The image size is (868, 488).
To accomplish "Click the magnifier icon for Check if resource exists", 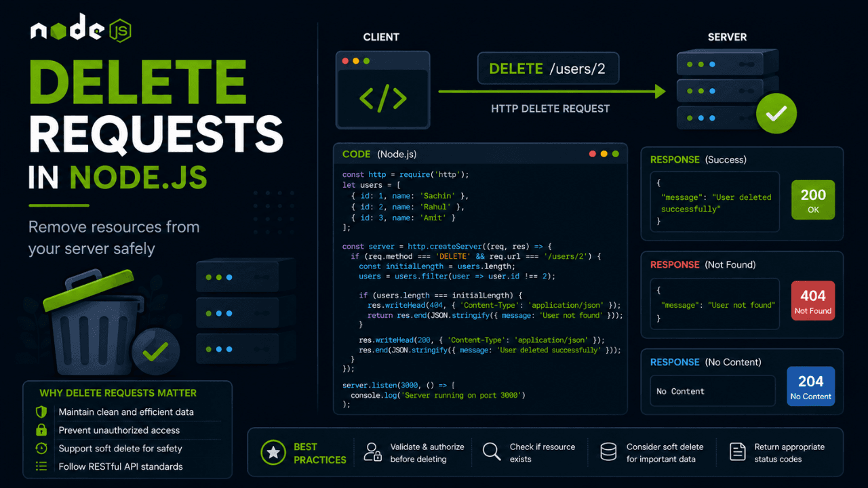I will 492,453.
